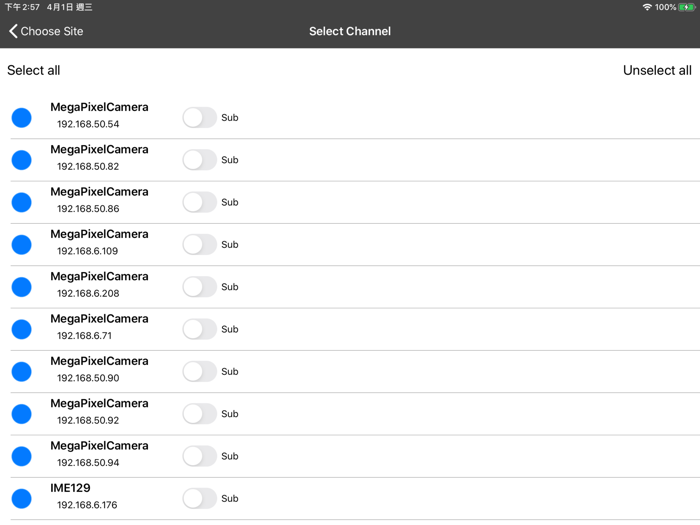
Task: Tap the IP address 192.168.6.71
Action: click(x=84, y=336)
